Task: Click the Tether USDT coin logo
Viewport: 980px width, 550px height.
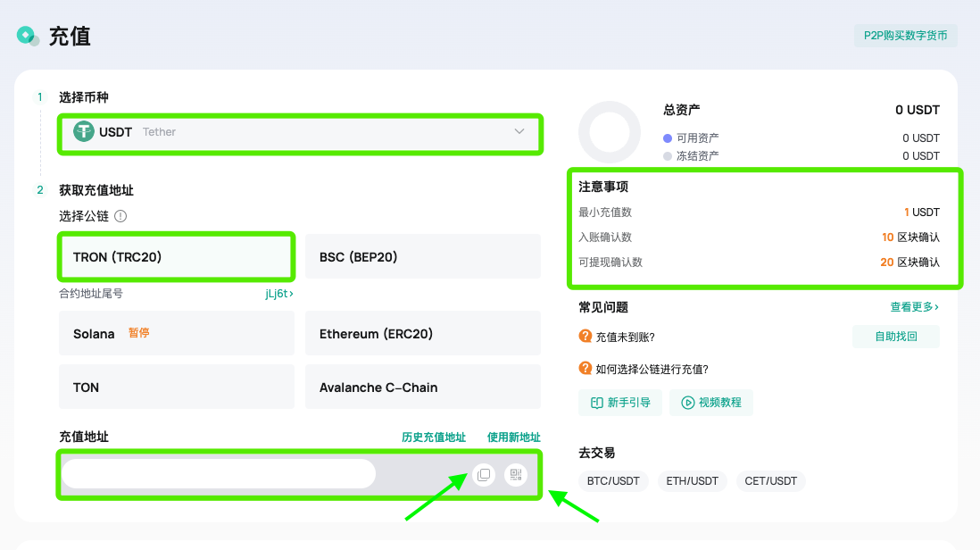Action: pyautogui.click(x=84, y=132)
